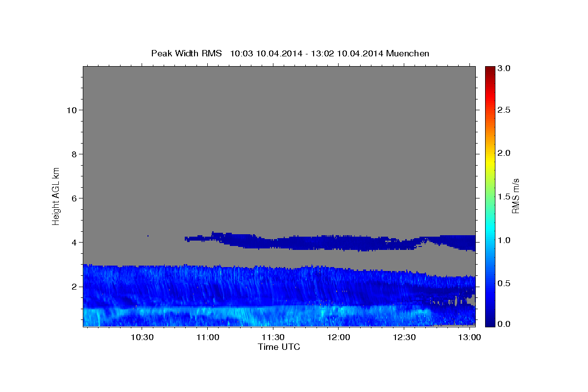Click the colorbar value 0.5

[x=504, y=283]
